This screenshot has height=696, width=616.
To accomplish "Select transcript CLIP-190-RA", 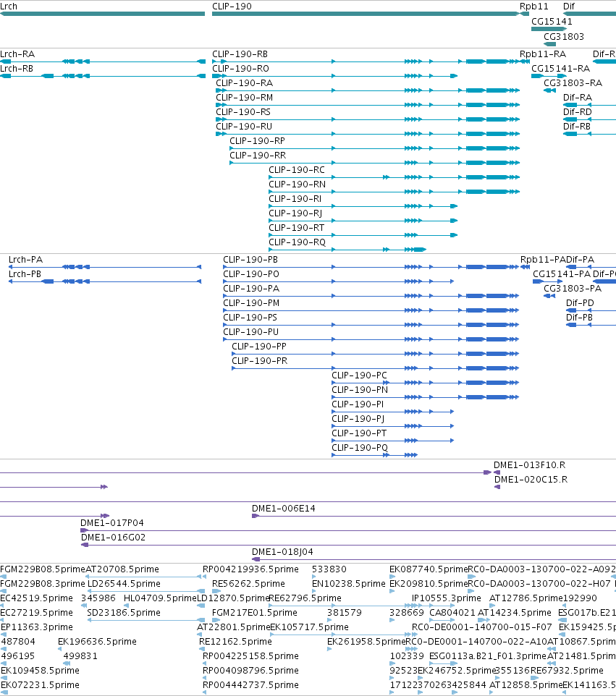I will (244, 83).
